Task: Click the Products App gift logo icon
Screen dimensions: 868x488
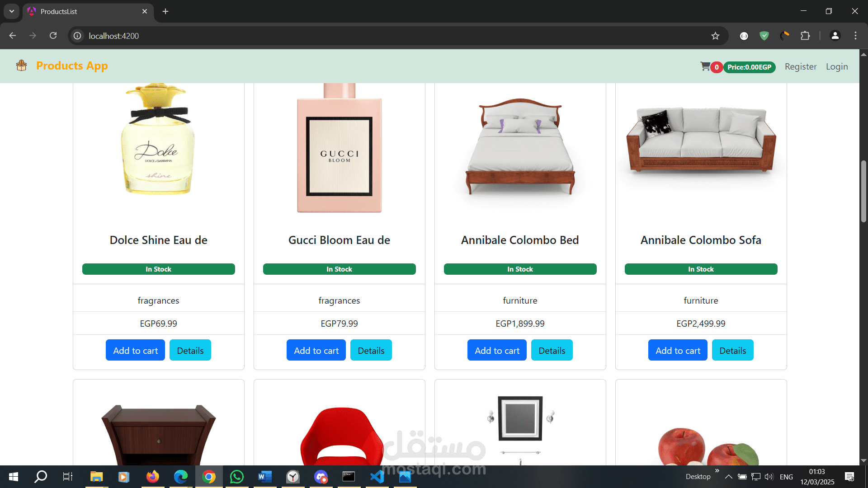Action: pos(21,65)
